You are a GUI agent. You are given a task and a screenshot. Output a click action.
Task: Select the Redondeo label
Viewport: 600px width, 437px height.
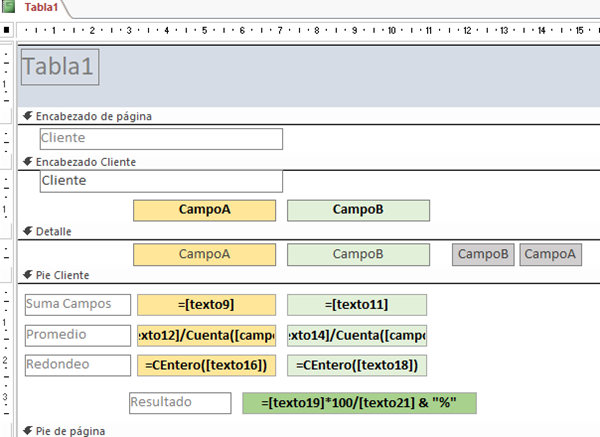pos(78,365)
